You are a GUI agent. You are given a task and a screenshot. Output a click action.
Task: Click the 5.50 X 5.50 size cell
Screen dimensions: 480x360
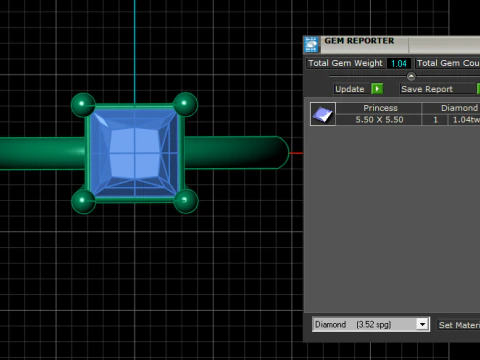379,120
